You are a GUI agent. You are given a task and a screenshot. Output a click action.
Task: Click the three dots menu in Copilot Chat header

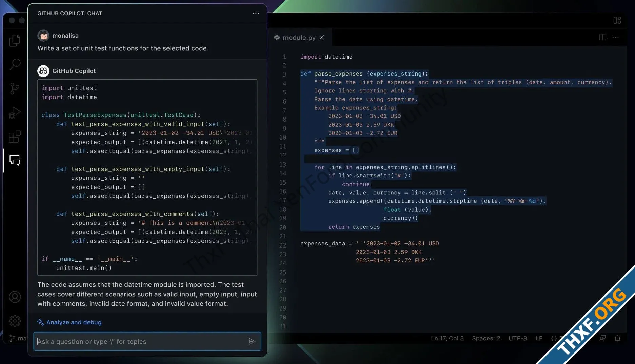pyautogui.click(x=256, y=13)
